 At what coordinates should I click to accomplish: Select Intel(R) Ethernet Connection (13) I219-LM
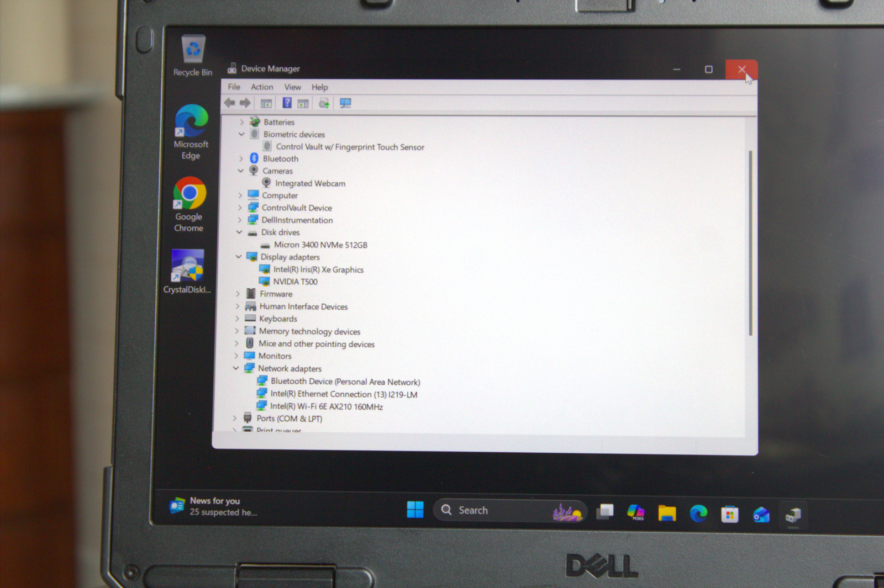pyautogui.click(x=344, y=394)
